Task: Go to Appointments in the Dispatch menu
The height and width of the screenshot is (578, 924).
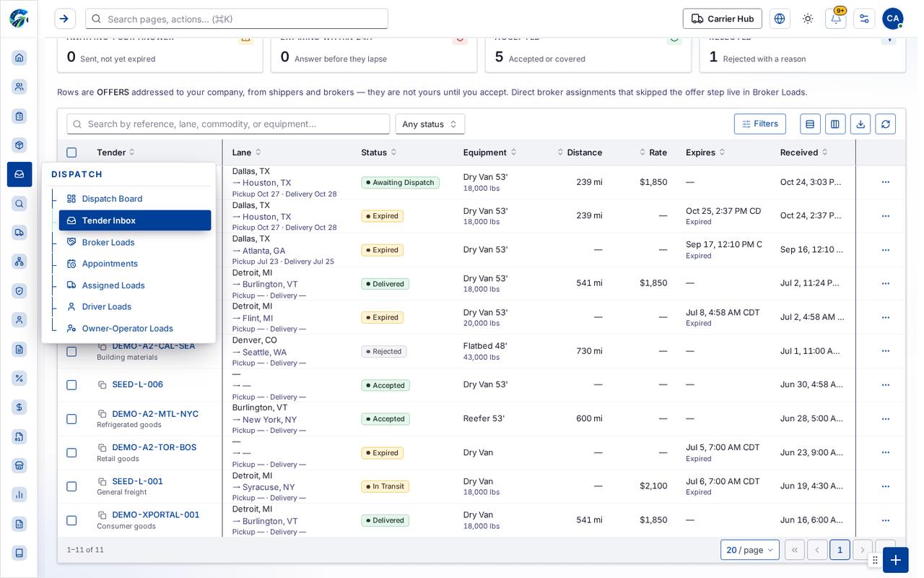Action: [x=135, y=264]
